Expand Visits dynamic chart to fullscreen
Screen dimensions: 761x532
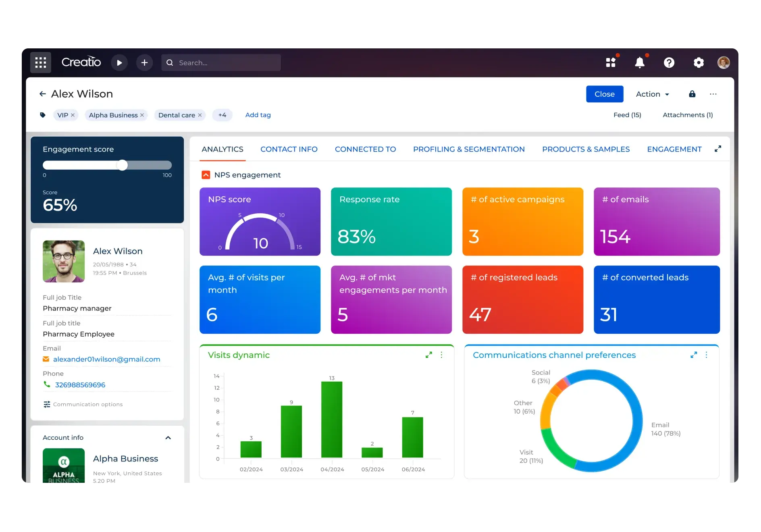click(429, 355)
